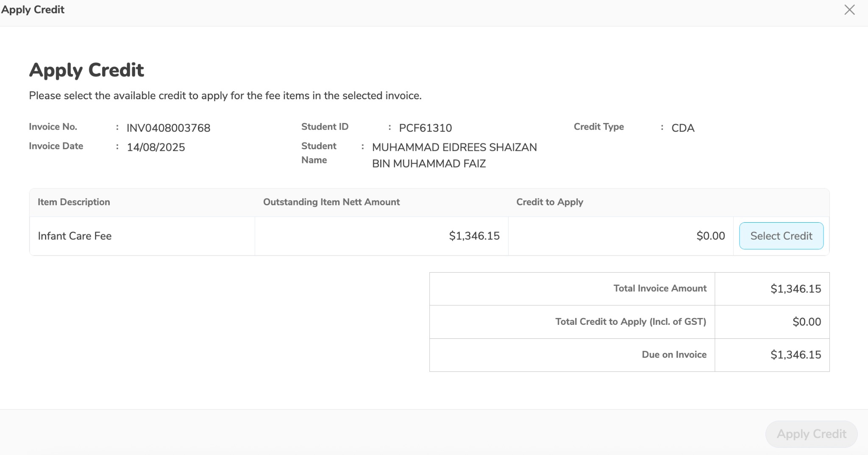Screen dimensions: 868x455
Task: Click Infant Care Fee outstanding amount cell
Action: [474, 236]
